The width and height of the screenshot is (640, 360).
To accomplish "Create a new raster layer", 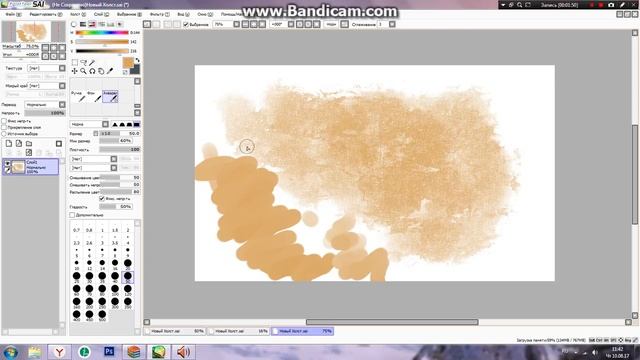I will click(x=9, y=144).
